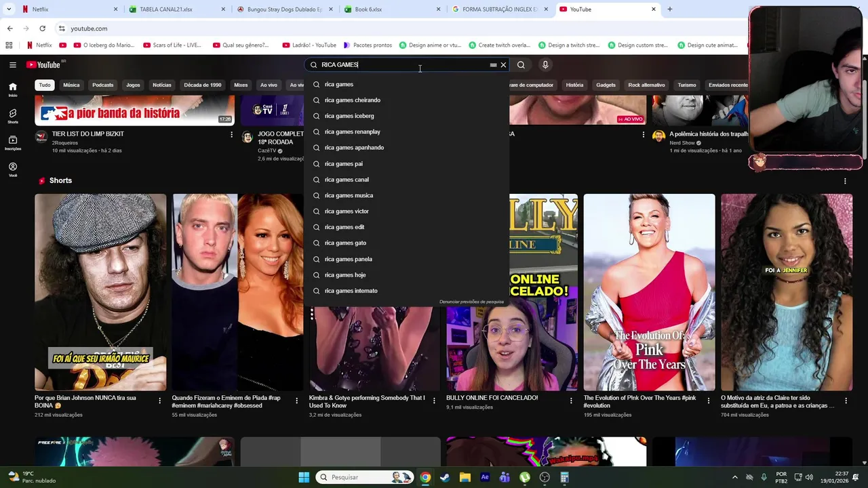Click the taskbar Pesquisar search box
The image size is (868, 488).
[366, 477]
